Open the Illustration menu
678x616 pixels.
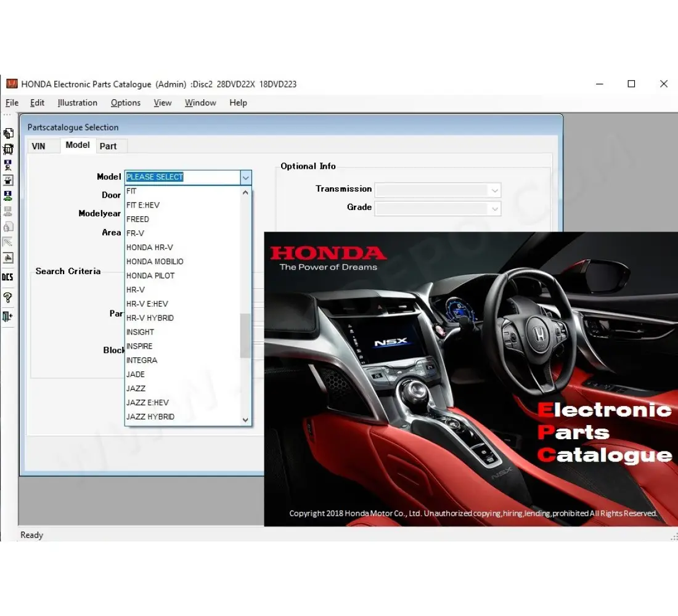[x=77, y=103]
